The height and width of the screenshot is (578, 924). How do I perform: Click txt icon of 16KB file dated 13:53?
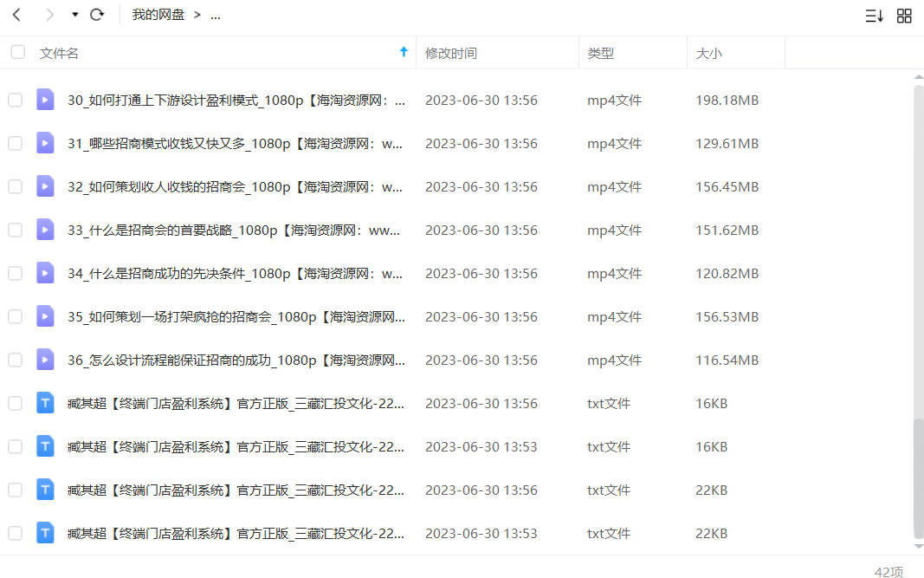point(45,446)
